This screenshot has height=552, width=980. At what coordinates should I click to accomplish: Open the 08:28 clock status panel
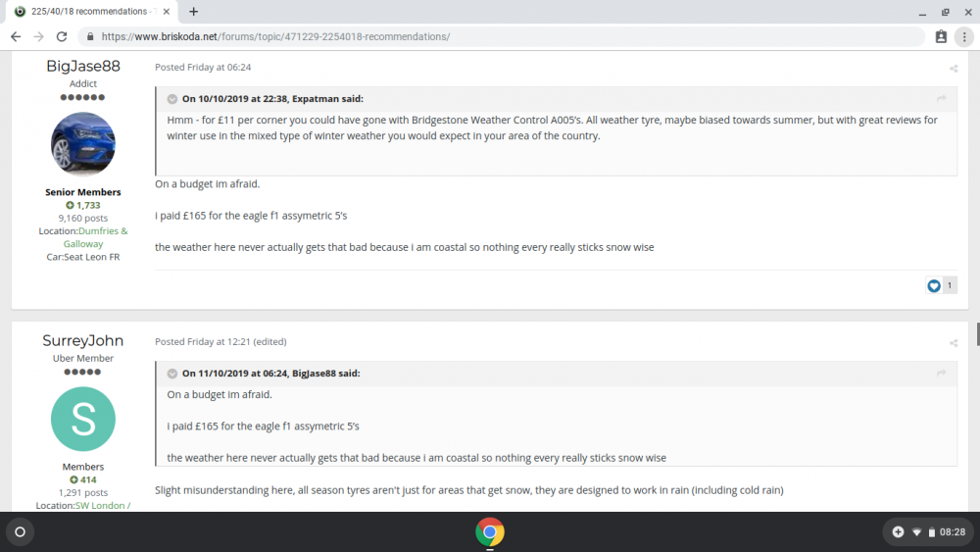(953, 532)
